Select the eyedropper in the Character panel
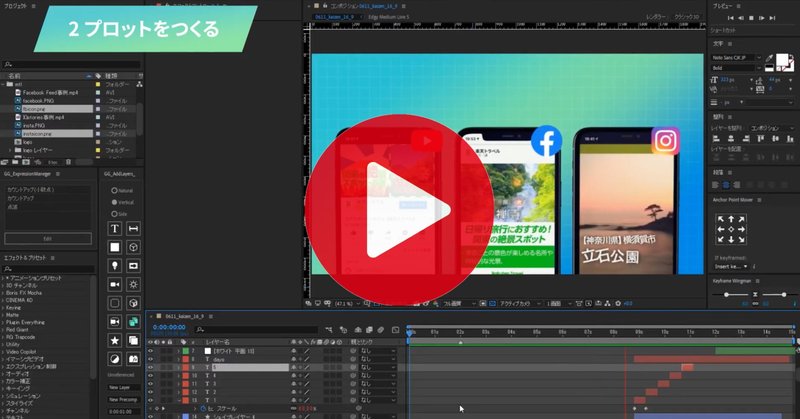Viewport: 800px width, 419px height. click(x=769, y=58)
